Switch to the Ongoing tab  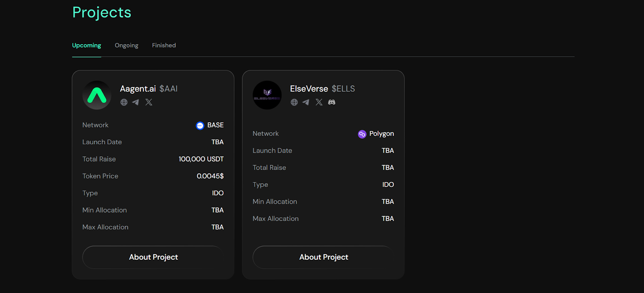click(126, 45)
